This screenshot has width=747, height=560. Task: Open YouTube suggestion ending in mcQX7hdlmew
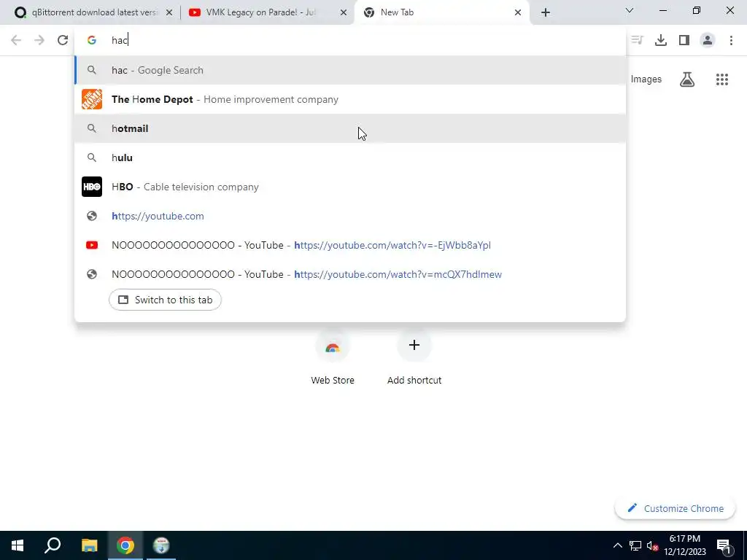coord(350,274)
